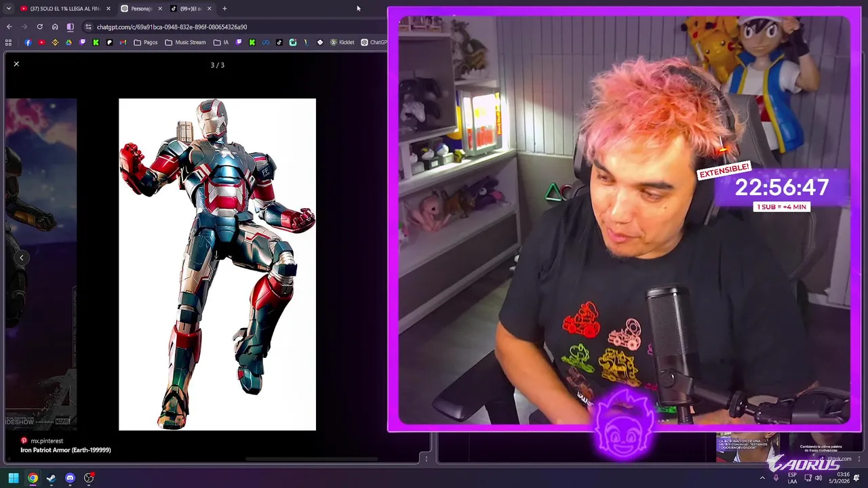The width and height of the screenshot is (868, 488).
Task: Go to the previous image with left chevron
Action: click(21, 258)
